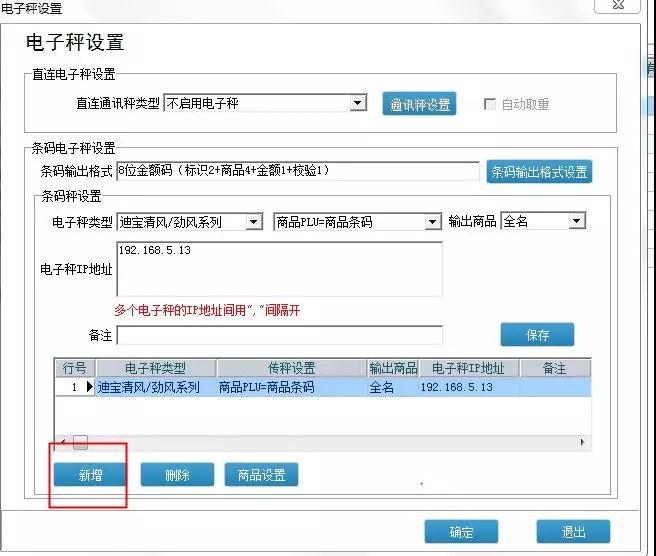
Task: Confirm with the 确定 button
Action: pos(461,532)
